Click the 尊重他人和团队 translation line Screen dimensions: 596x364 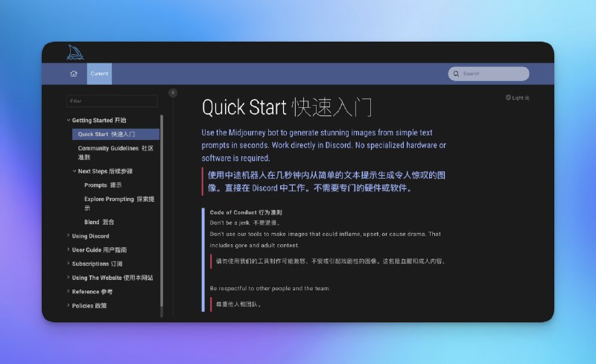pos(238,304)
